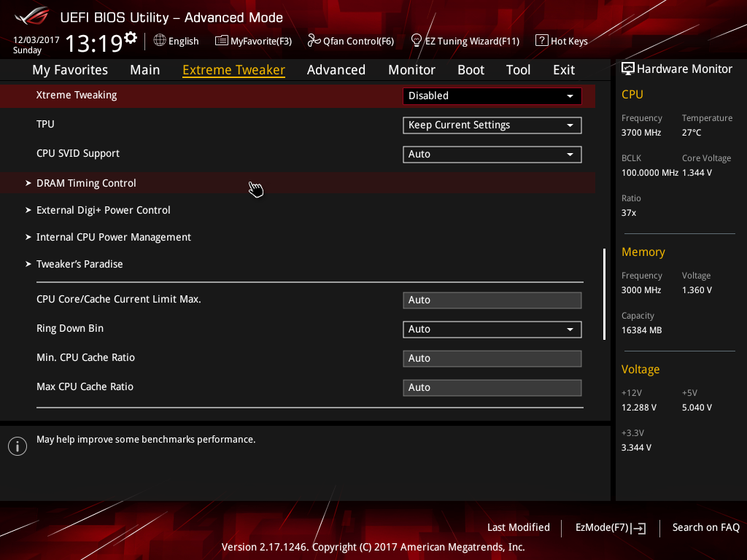
Task: Click the CPU Core/Cache Current Limit Max. field
Action: [x=492, y=300]
